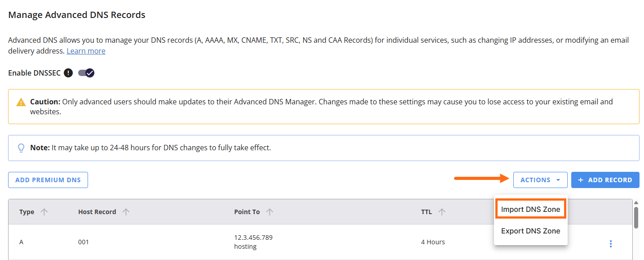Click the A record type cell

(x=22, y=242)
